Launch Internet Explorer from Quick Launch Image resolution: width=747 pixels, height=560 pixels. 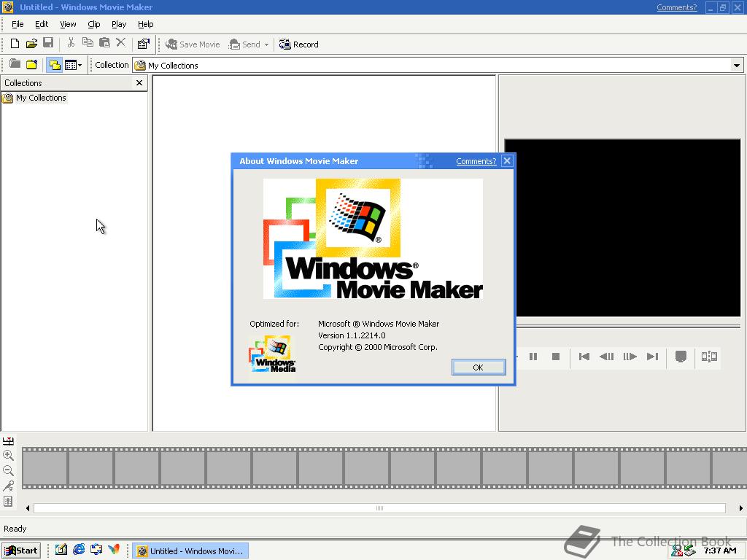79,550
